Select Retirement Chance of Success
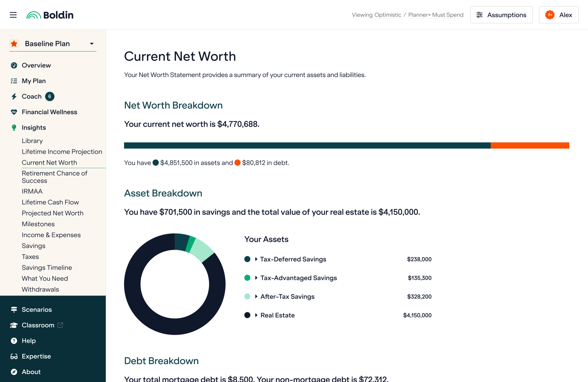The width and height of the screenshot is (588, 382). click(x=55, y=177)
